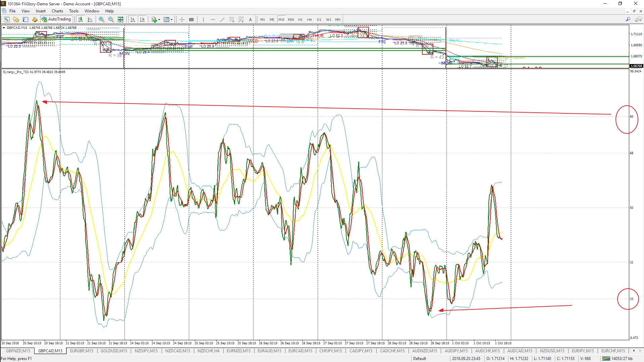Select the vertical line drawing tool

pos(203,19)
